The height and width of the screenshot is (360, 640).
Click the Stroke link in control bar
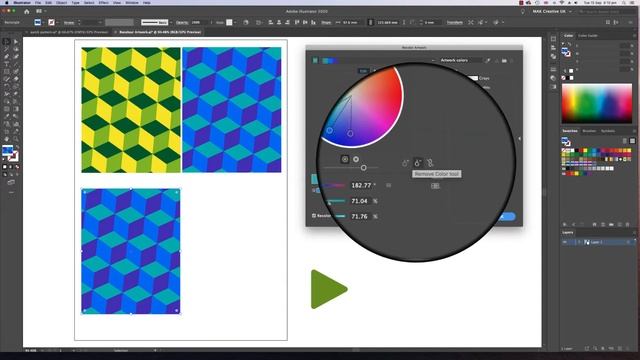(x=69, y=22)
